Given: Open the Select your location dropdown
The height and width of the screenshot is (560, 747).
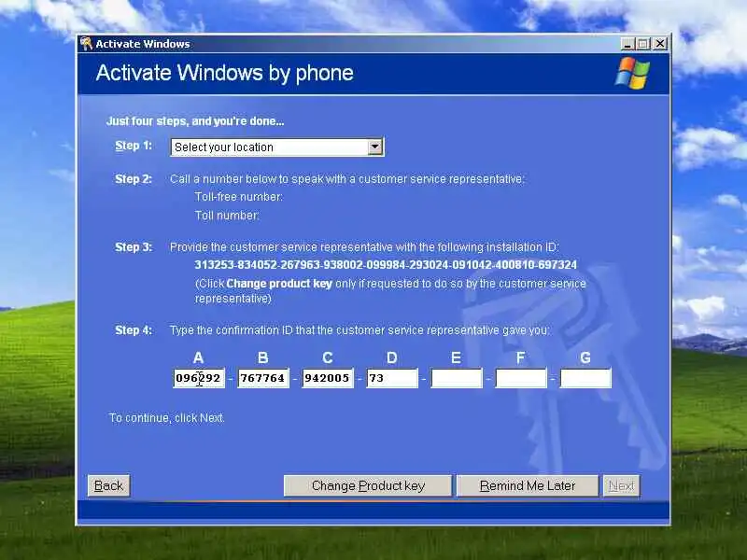Looking at the screenshot, I should pyautogui.click(x=276, y=147).
